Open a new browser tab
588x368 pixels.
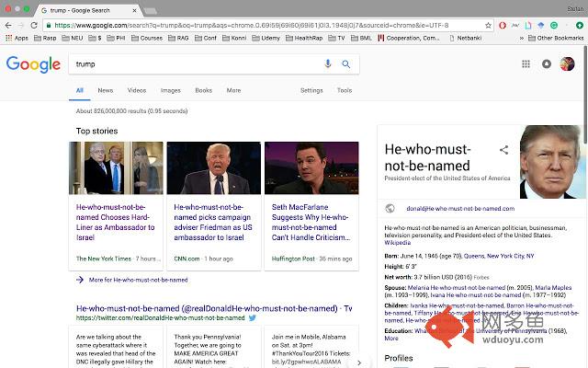click(x=151, y=11)
